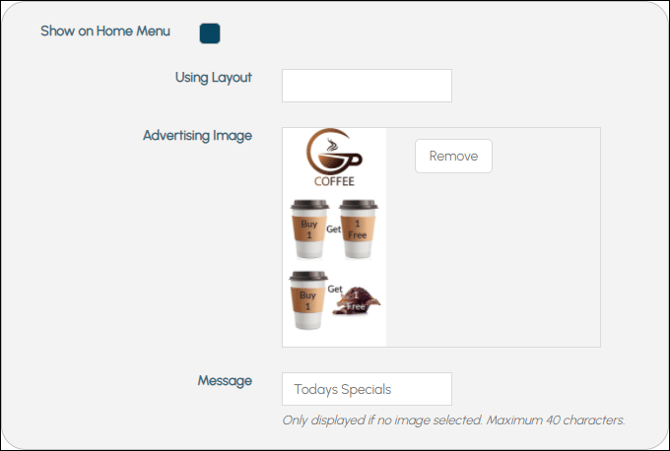Select the 1 Free coffee cup

coord(358,229)
